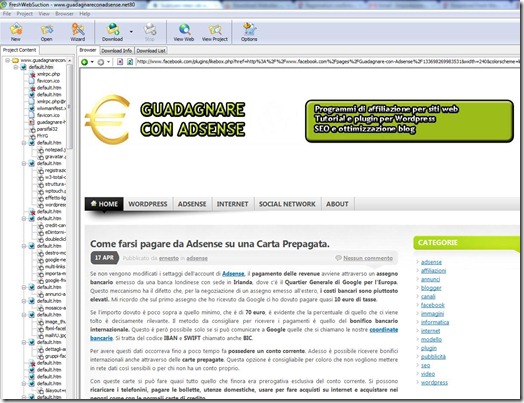Open the WORDPRESS site navigation tab

pos(148,204)
